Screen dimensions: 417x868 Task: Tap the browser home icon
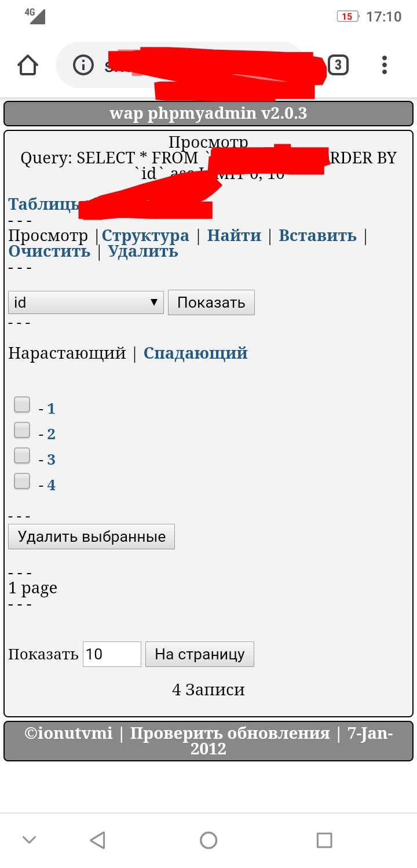tap(28, 65)
